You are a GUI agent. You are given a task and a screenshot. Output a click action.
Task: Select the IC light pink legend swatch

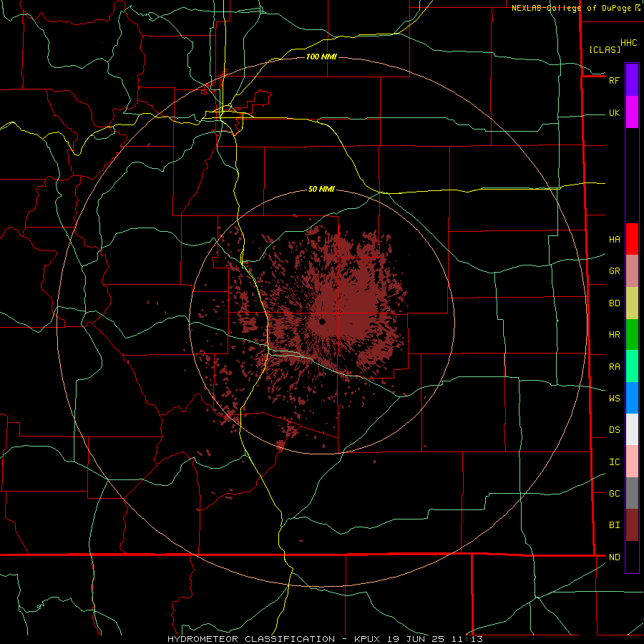coord(632,462)
